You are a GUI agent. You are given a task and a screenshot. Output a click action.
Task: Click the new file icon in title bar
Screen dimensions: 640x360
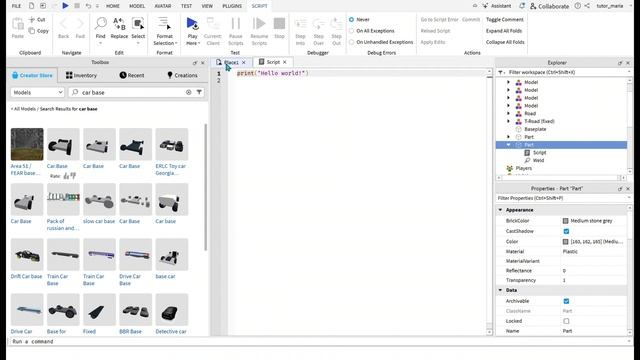point(31,6)
